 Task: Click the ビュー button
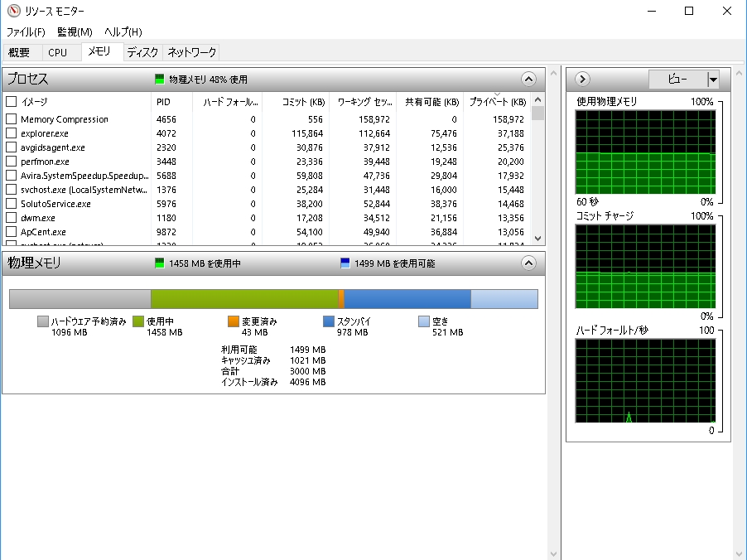(x=678, y=80)
